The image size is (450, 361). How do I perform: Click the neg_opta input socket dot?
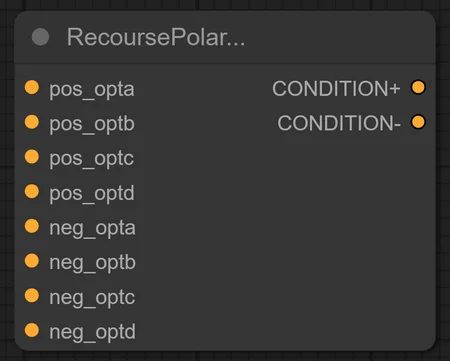click(x=32, y=226)
